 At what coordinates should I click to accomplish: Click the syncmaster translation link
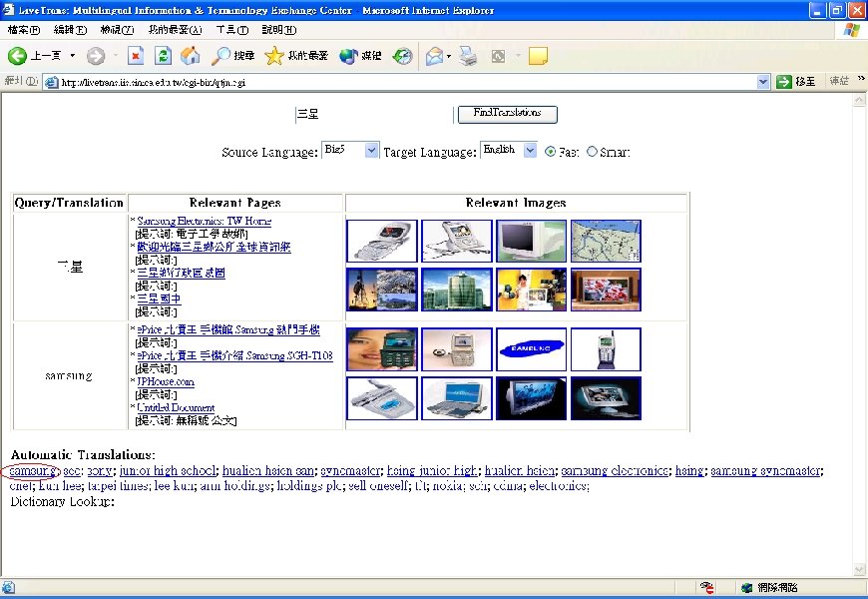(x=350, y=471)
